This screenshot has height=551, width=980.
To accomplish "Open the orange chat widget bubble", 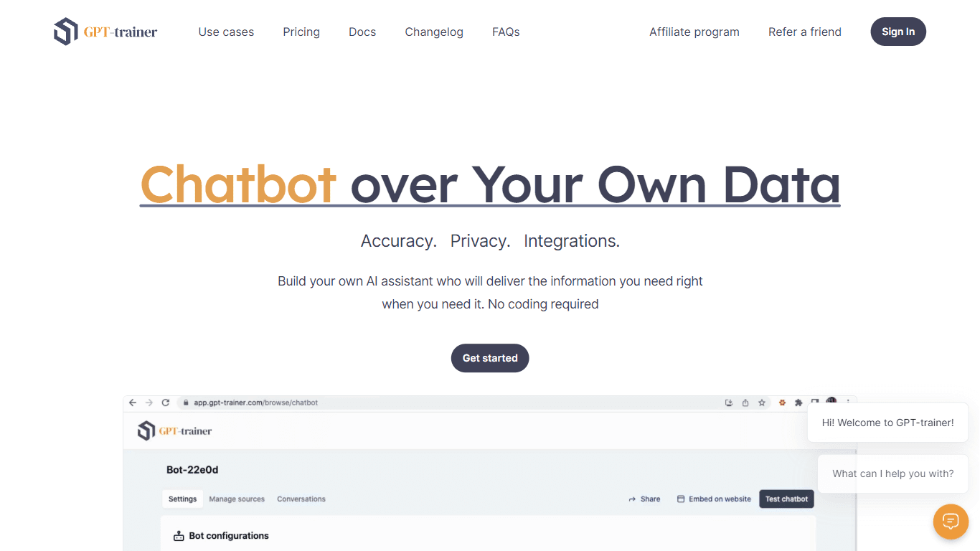I will pyautogui.click(x=951, y=522).
